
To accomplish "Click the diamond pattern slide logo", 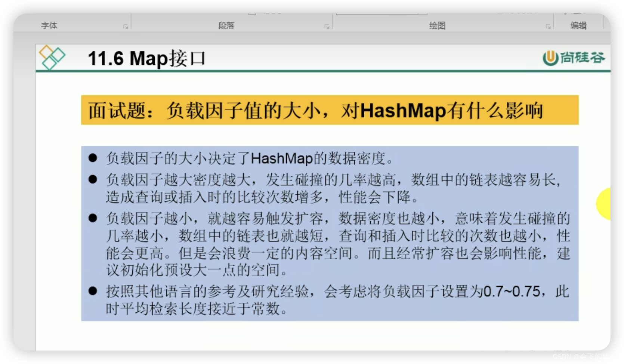I will (x=52, y=57).
